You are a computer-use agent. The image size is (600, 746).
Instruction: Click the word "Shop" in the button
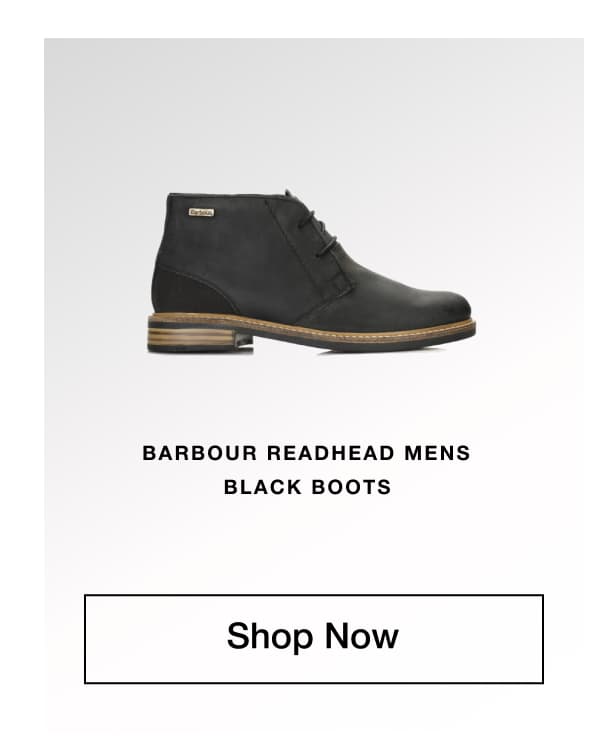pos(270,637)
